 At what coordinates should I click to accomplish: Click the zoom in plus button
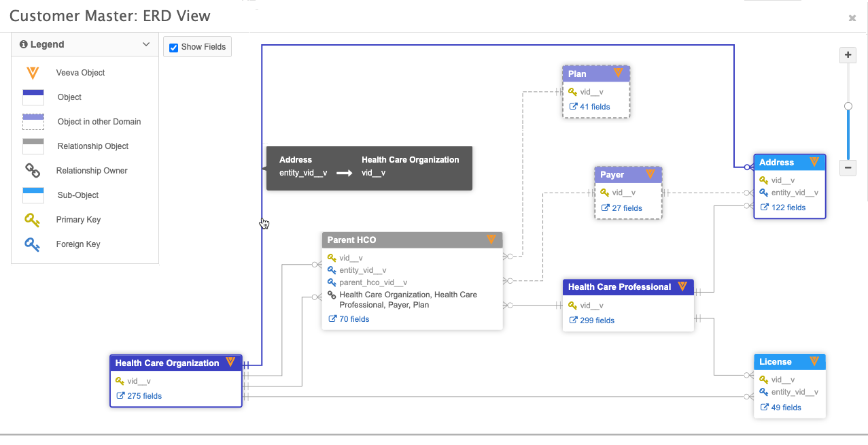click(848, 55)
